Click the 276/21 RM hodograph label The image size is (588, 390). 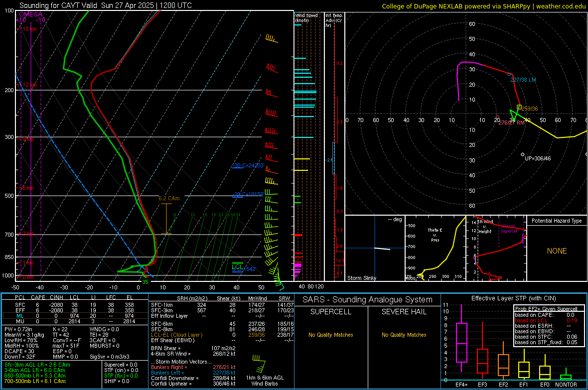tap(511, 123)
